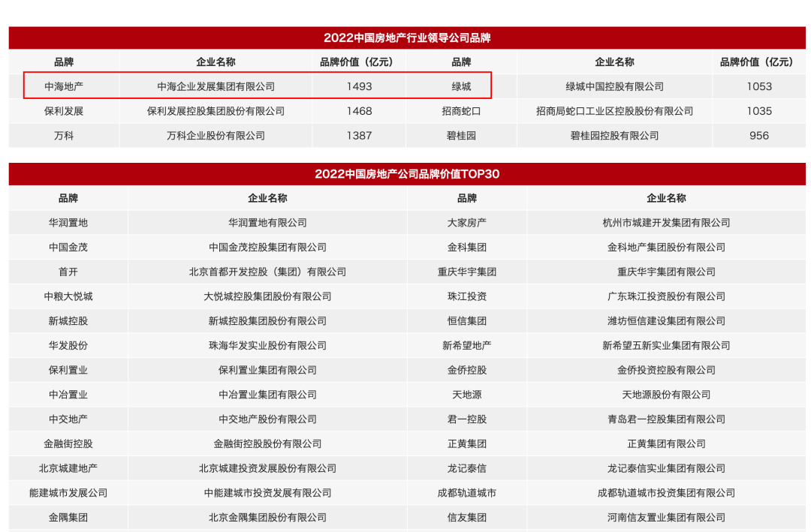Select the 正黄集团 brand cell
This screenshot has height=532, width=811.
[x=466, y=443]
